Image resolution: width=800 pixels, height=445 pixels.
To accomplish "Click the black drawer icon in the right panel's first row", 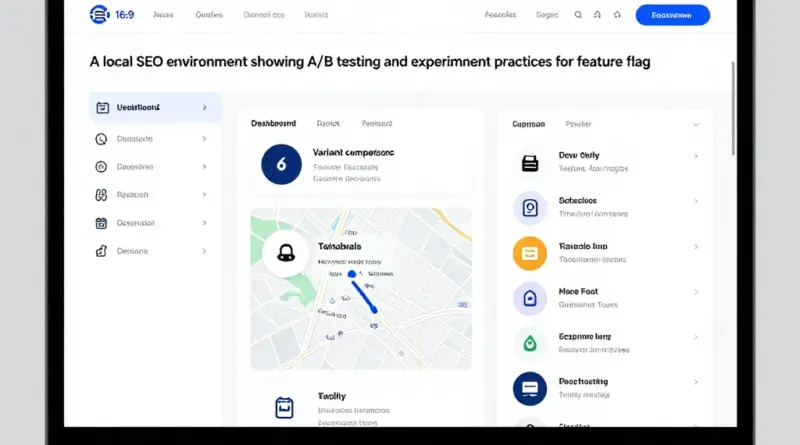I will point(530,163).
